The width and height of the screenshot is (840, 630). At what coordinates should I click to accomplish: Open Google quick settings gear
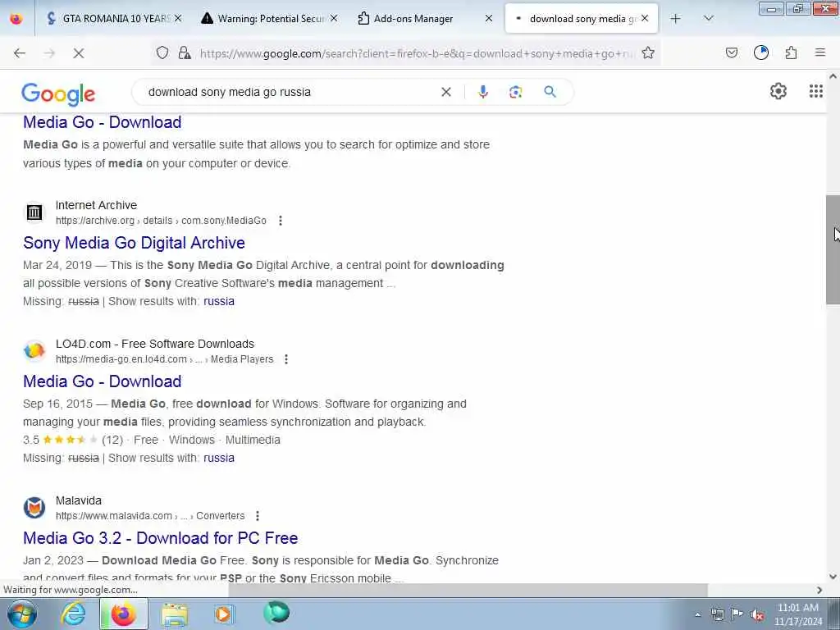coord(778,92)
